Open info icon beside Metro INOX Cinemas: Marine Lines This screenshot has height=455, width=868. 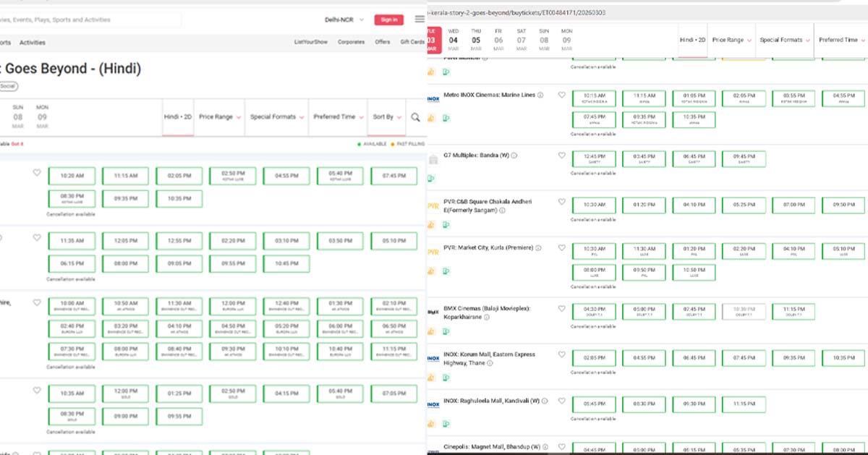[540, 95]
